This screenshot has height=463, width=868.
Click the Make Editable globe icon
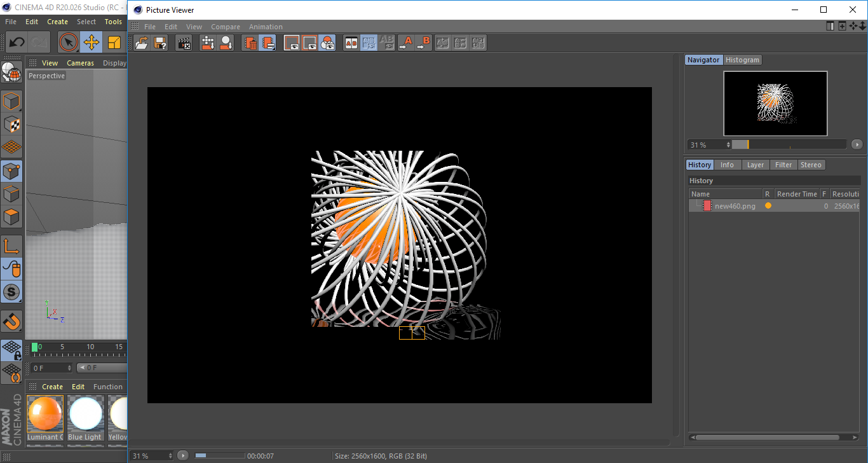[11, 72]
